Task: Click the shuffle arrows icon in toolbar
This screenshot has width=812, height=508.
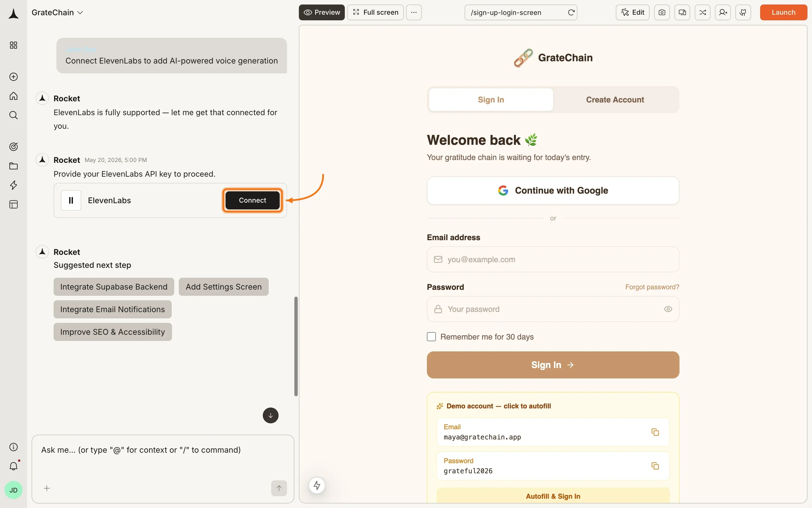Action: click(x=702, y=12)
